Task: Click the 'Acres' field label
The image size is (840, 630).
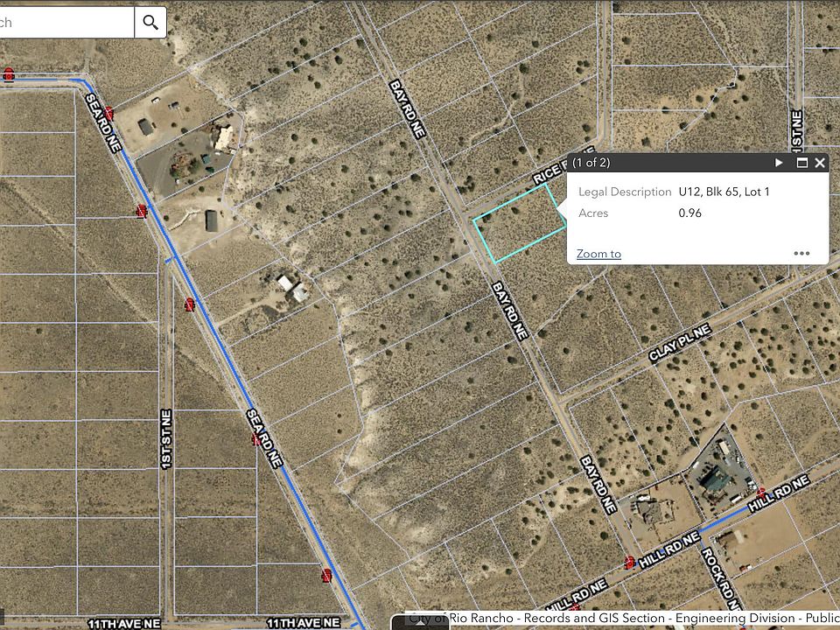Action: point(593,213)
